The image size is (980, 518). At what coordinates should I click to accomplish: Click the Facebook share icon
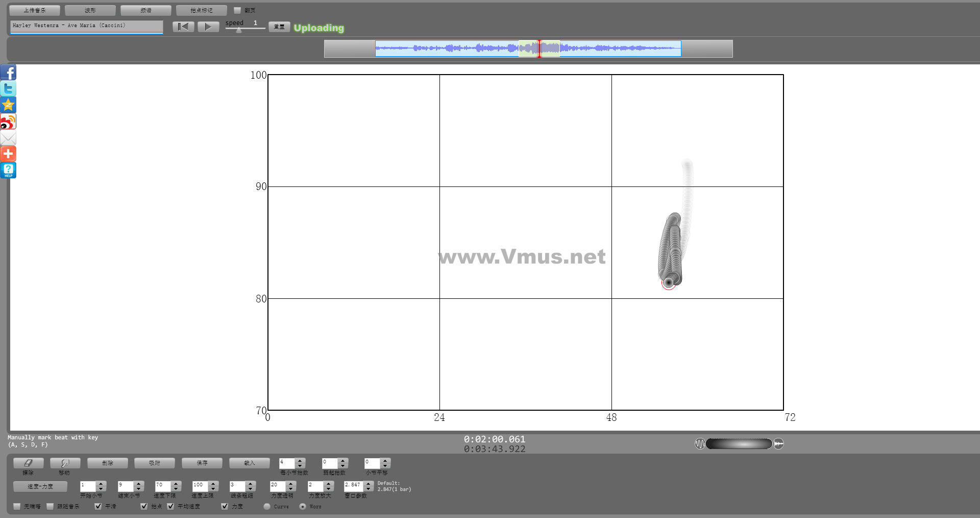tap(8, 73)
